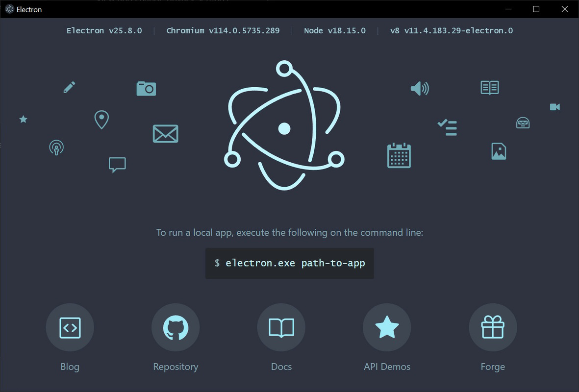579x392 pixels.
Task: Select the Node v18.15.0 version text
Action: coord(335,31)
